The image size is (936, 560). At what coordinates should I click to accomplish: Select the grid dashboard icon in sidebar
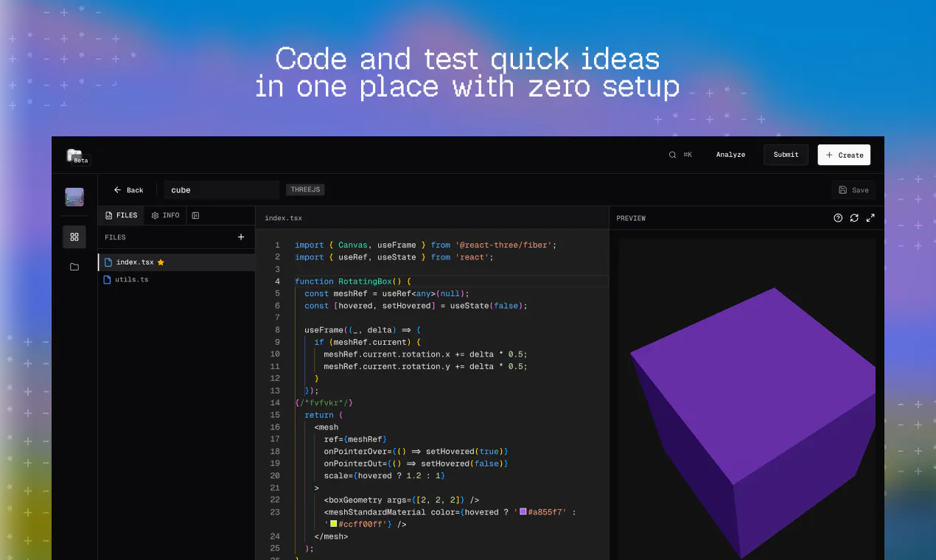coord(74,237)
